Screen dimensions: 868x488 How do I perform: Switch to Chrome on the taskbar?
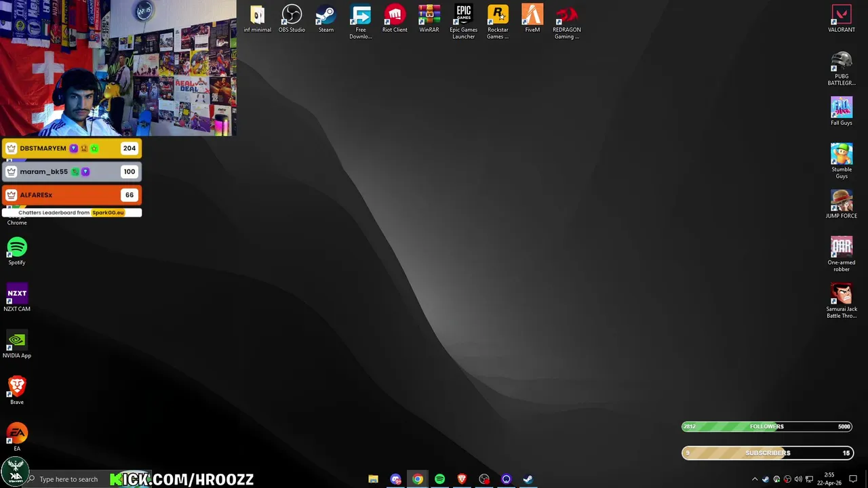tap(418, 479)
